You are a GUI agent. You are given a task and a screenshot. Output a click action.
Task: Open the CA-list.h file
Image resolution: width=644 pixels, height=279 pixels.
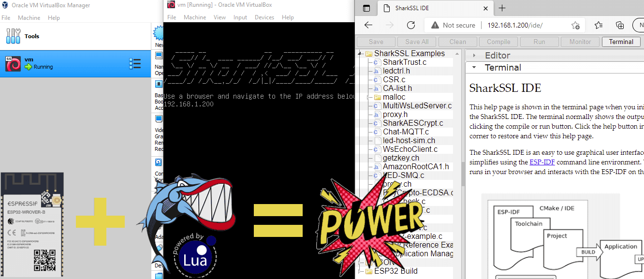click(x=397, y=88)
